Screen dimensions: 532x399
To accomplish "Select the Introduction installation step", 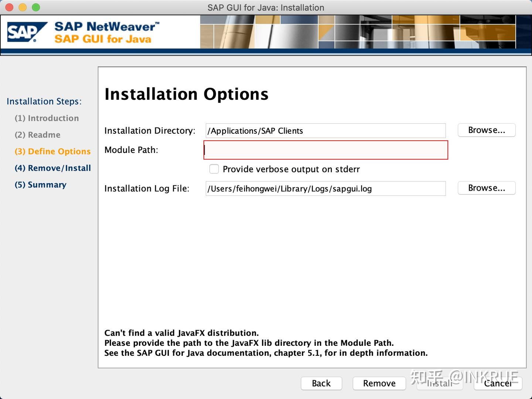I will [47, 118].
